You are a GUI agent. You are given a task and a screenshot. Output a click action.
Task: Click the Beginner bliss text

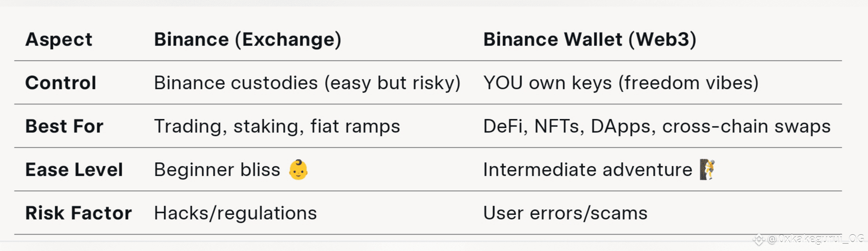(x=217, y=170)
